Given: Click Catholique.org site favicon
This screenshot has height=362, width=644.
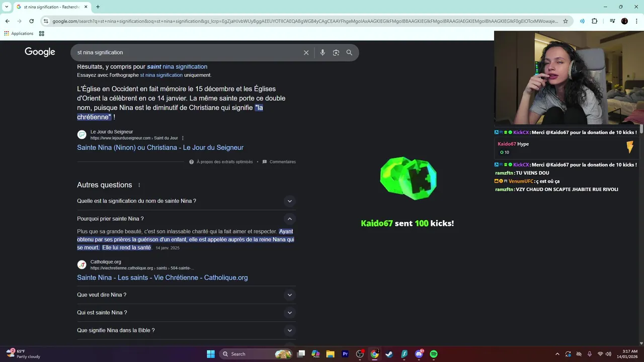Looking at the screenshot, I should click(x=82, y=264).
